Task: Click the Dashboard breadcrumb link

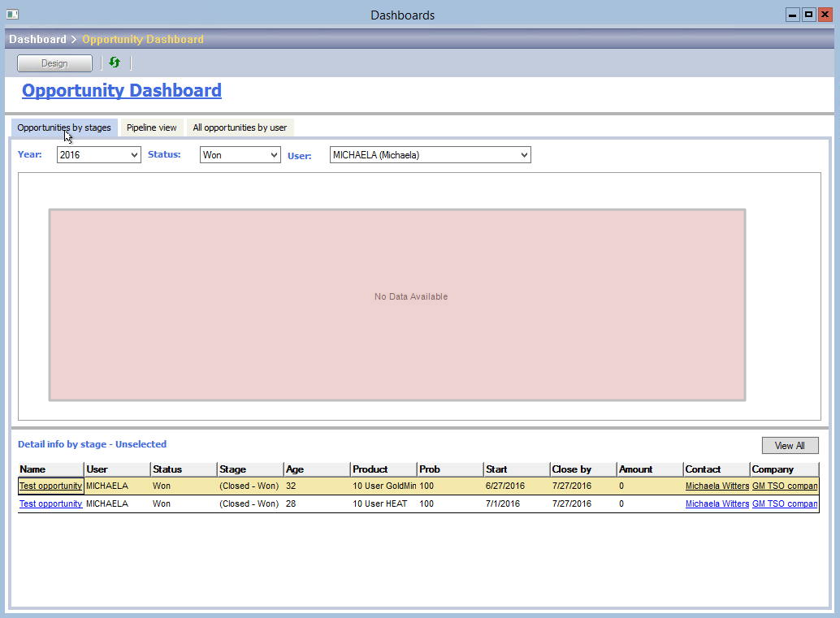Action: point(37,39)
